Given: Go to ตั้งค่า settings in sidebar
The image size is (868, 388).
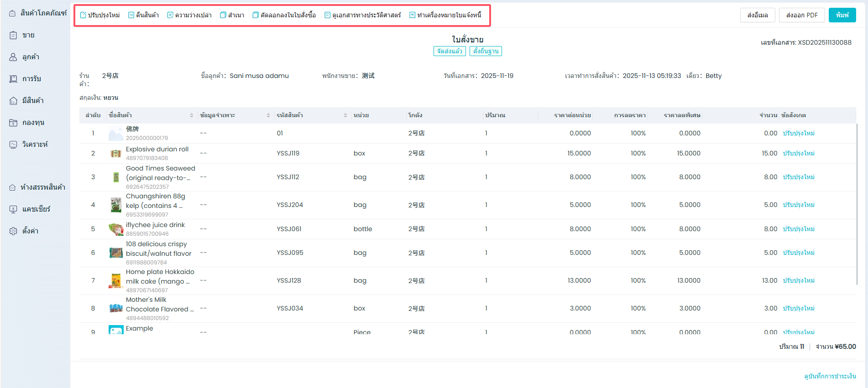Looking at the screenshot, I should click(x=30, y=231).
